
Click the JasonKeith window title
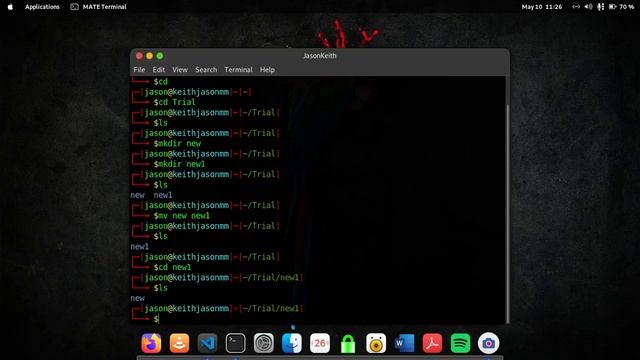[x=320, y=56]
